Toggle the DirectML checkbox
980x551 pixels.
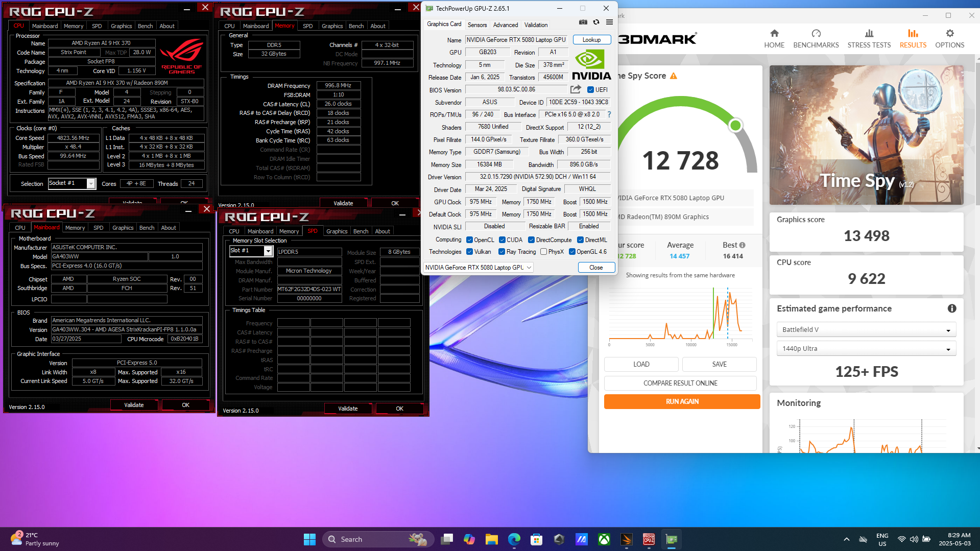(x=580, y=240)
